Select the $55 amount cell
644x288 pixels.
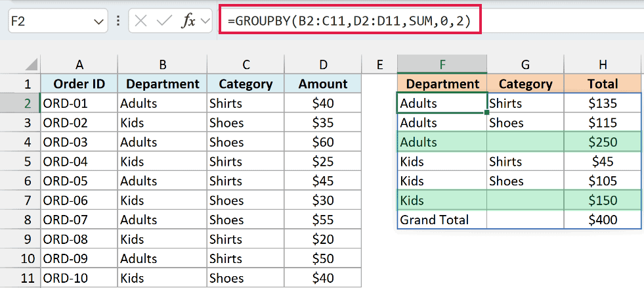coord(323,220)
